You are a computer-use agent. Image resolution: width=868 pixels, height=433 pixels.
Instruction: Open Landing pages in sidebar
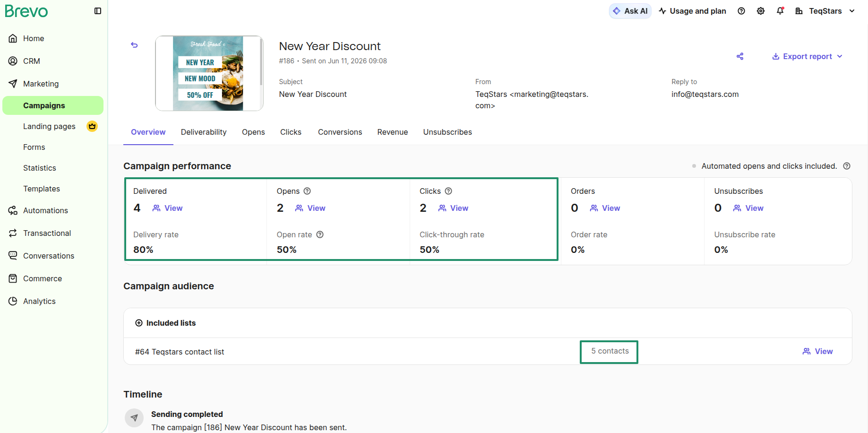49,126
